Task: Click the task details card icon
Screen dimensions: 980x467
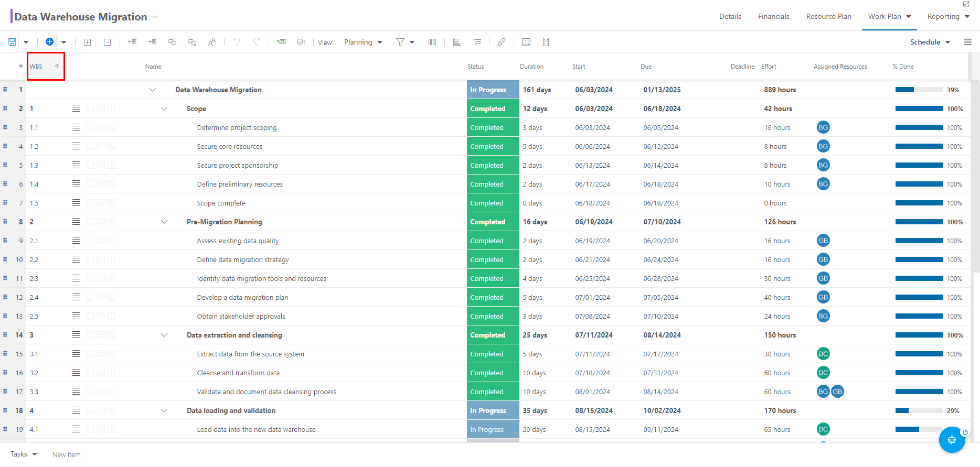Action: tap(282, 42)
